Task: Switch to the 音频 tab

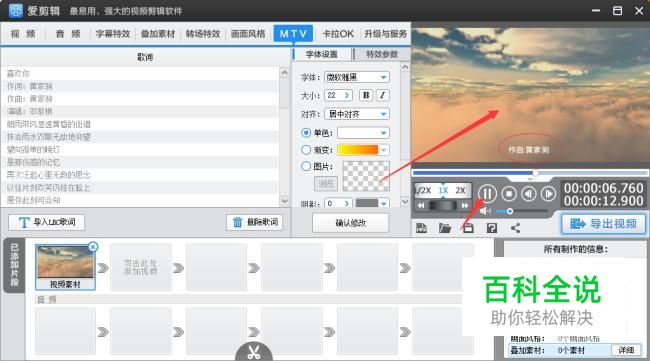Action: (68, 34)
